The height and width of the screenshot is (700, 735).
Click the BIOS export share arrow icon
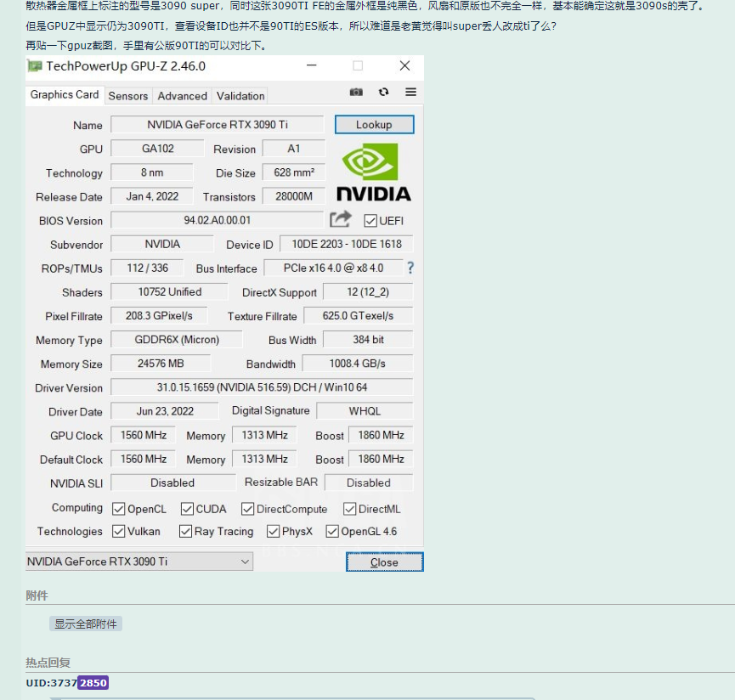(340, 219)
